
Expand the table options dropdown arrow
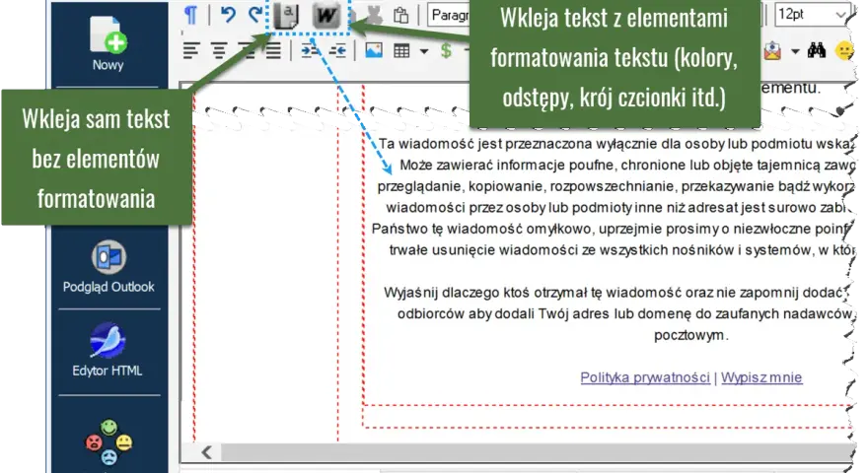[x=424, y=51]
